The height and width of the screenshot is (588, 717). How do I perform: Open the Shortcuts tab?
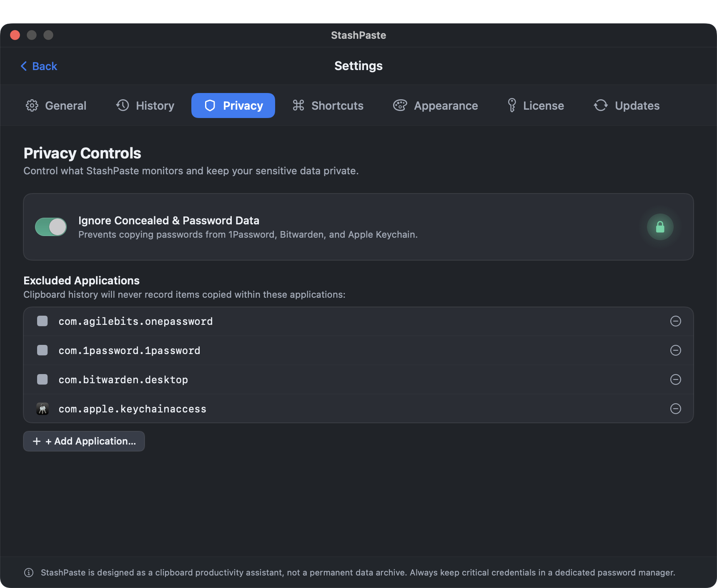(x=328, y=106)
